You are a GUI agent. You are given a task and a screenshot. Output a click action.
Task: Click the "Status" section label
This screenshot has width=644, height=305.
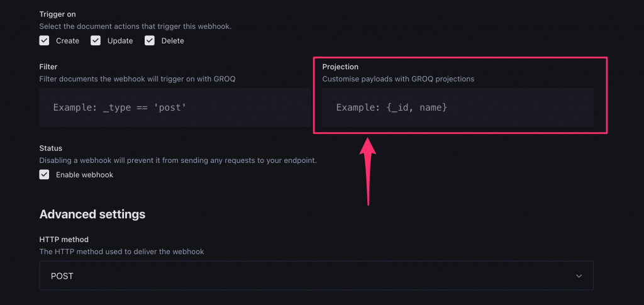(x=51, y=148)
